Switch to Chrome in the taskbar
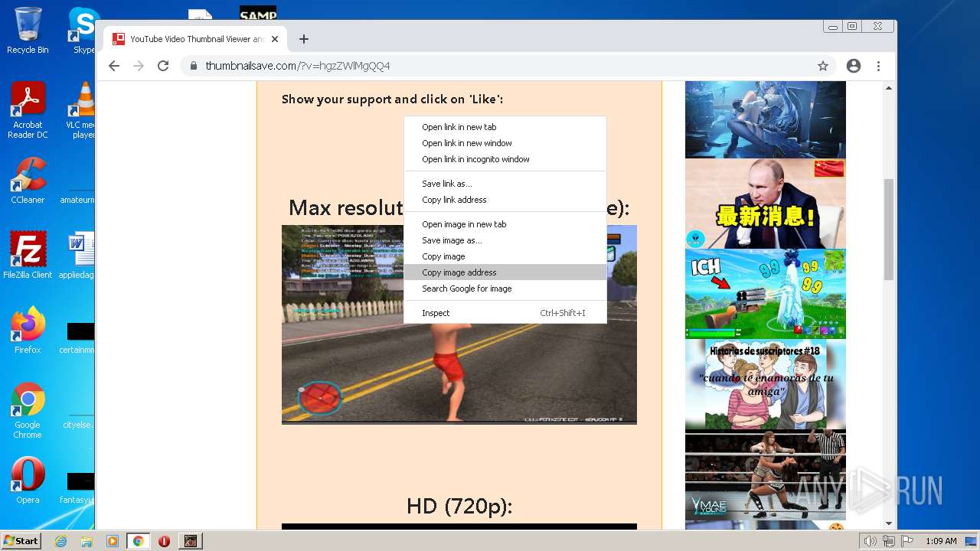Screen dimensions: 980x551 click(139, 541)
